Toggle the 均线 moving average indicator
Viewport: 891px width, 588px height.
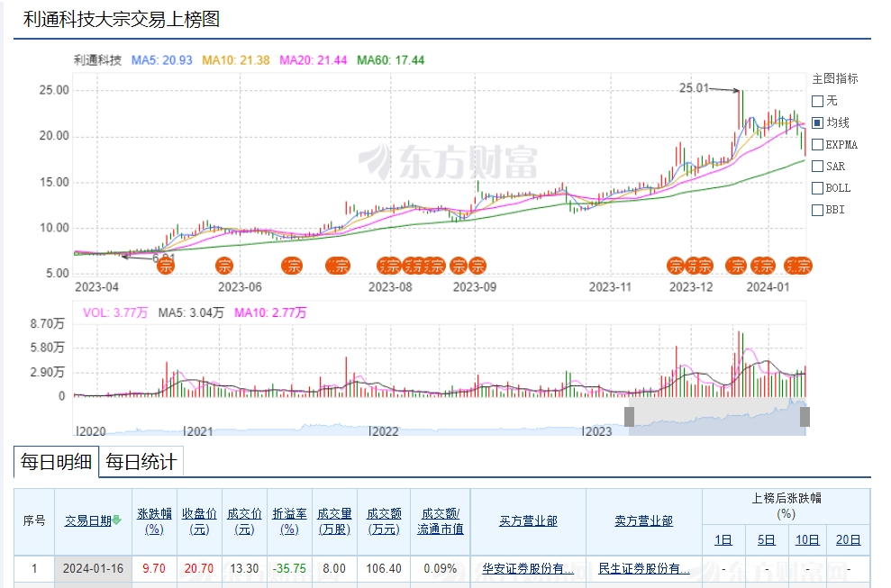coord(818,122)
